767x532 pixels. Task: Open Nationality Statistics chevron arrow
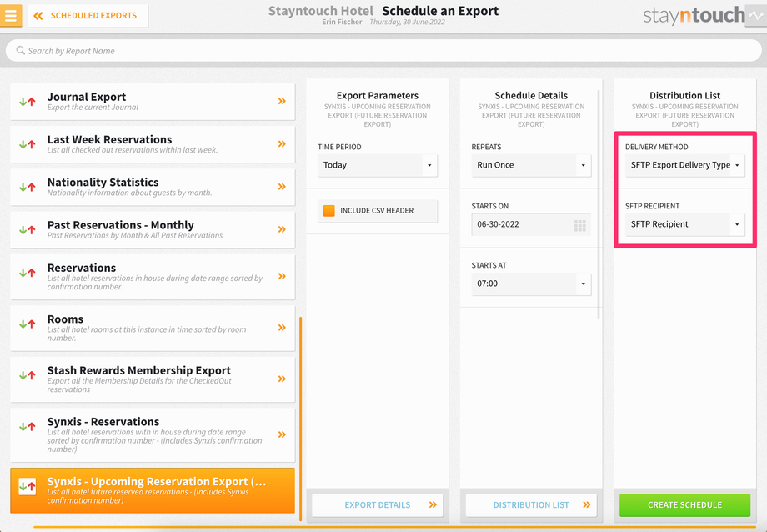283,187
